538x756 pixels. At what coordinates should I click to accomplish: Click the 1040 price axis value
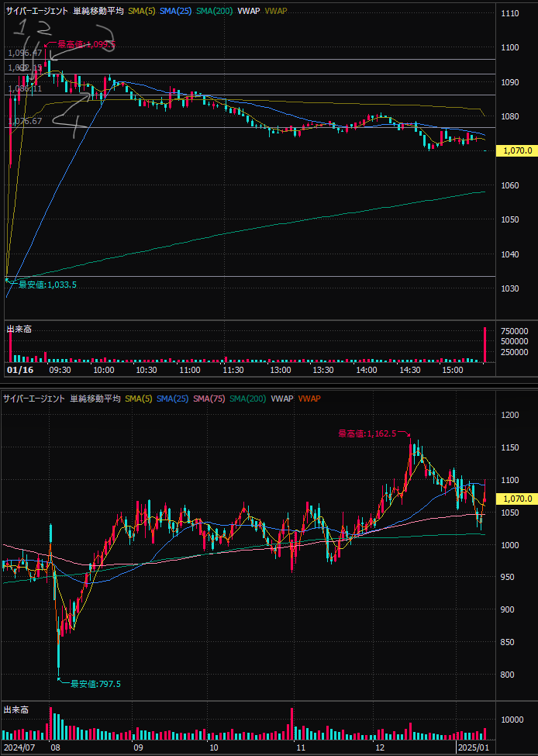[x=509, y=254]
